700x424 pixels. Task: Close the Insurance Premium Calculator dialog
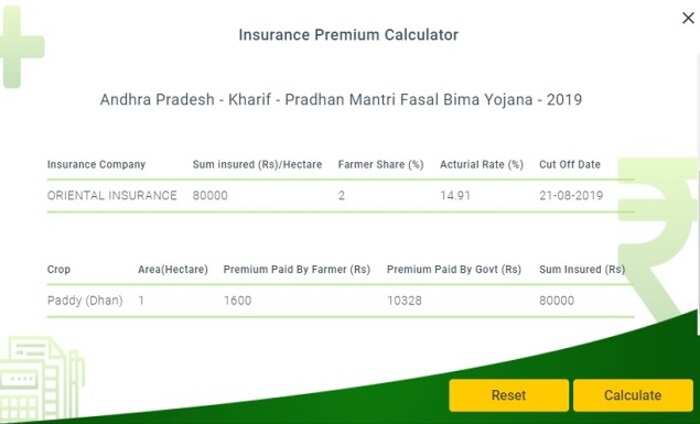point(688,18)
